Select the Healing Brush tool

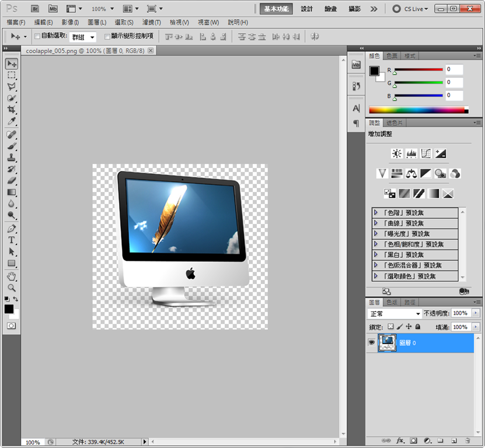point(12,135)
